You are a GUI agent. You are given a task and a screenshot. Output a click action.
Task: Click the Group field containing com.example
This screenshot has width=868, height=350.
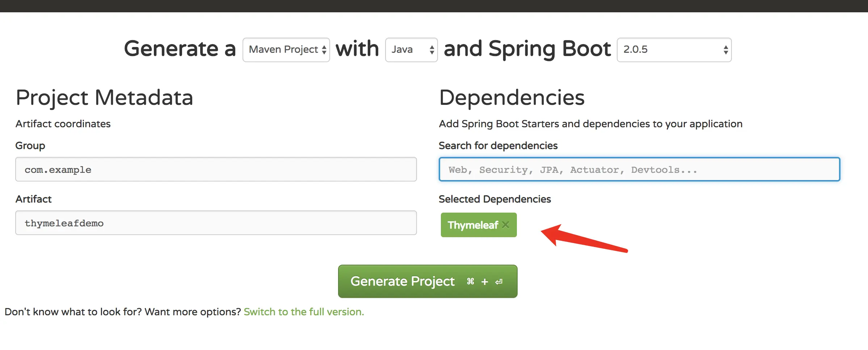point(216,169)
